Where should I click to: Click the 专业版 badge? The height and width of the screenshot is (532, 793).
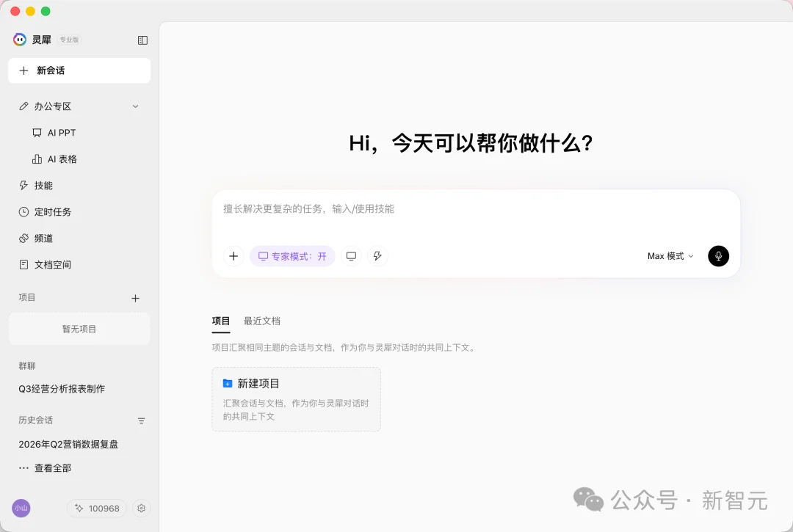click(69, 40)
